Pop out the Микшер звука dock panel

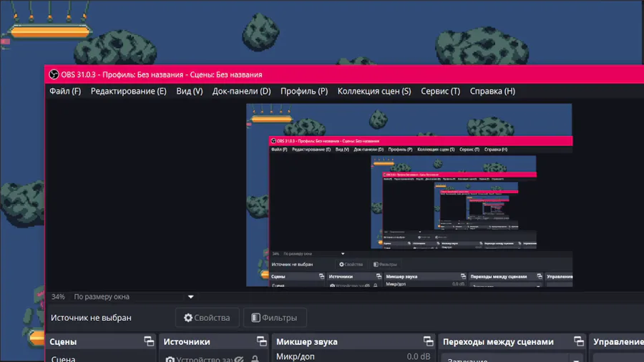click(428, 341)
